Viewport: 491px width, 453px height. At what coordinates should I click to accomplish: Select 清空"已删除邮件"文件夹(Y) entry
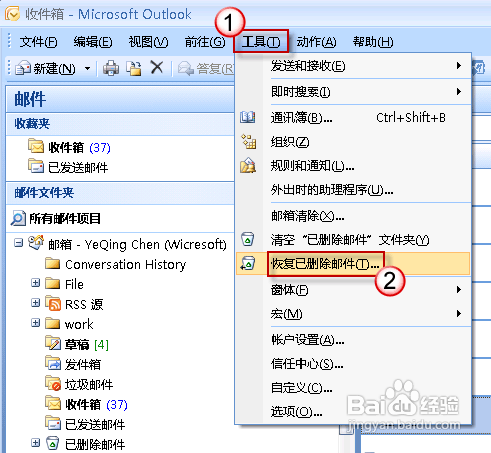[x=353, y=240]
